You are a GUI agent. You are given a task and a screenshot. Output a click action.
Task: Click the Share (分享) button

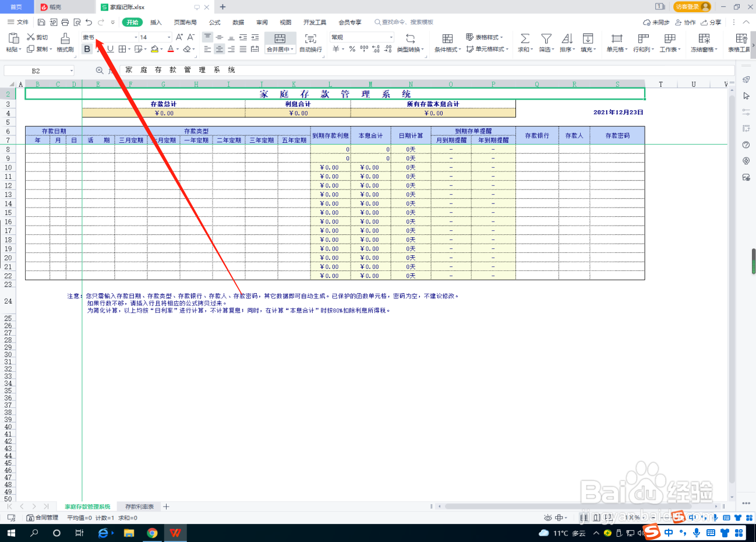point(711,22)
